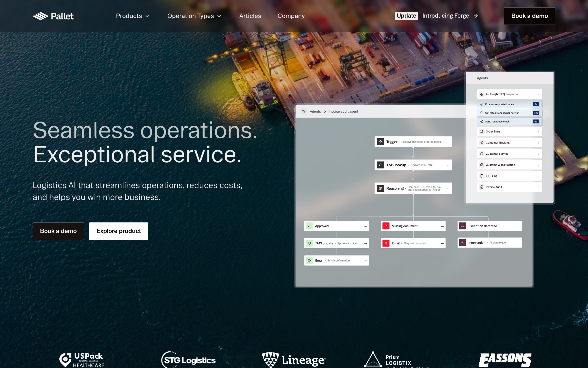
Task: Click the Update badge
Action: [406, 16]
